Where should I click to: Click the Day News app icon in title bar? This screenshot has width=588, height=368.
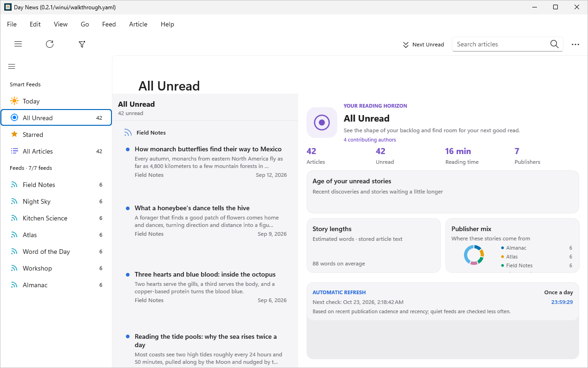(7, 7)
